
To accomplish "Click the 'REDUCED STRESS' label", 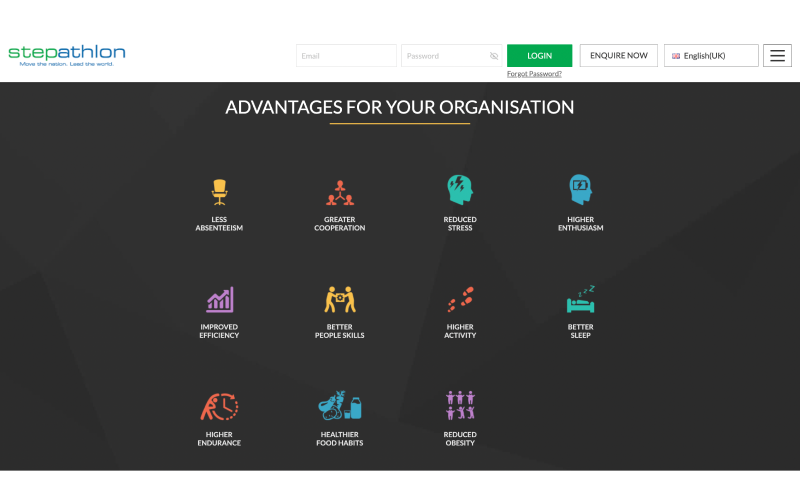I will pos(460,224).
